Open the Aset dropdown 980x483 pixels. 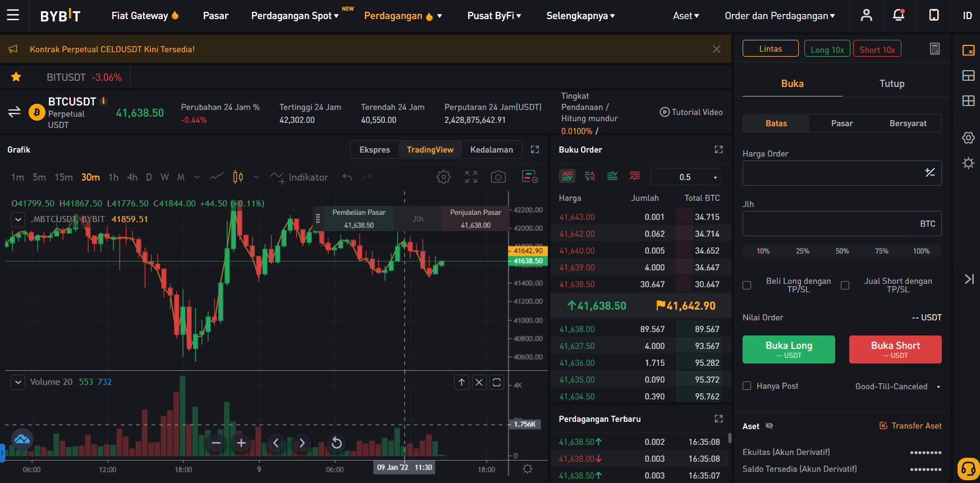point(686,16)
